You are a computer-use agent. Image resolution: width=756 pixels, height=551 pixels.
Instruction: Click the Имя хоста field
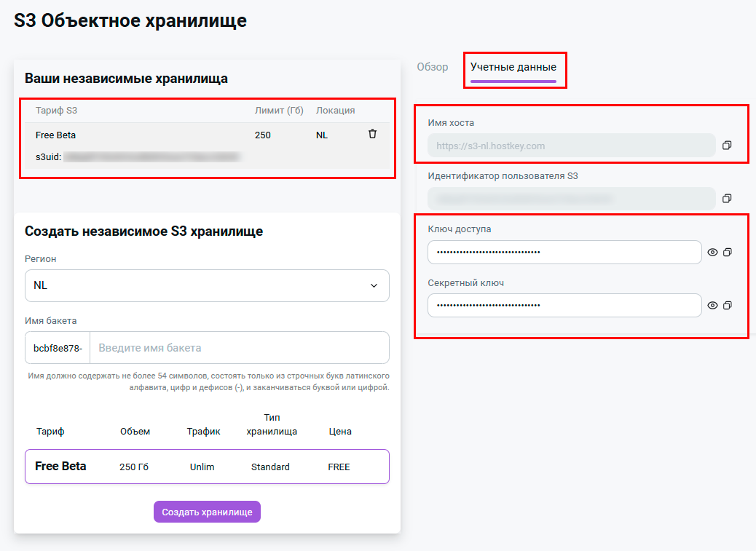[x=571, y=146]
